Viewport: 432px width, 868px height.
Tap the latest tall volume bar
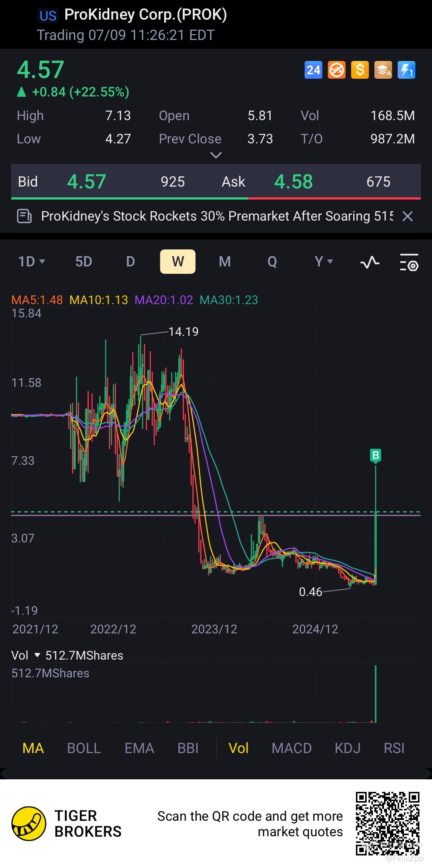click(x=376, y=694)
